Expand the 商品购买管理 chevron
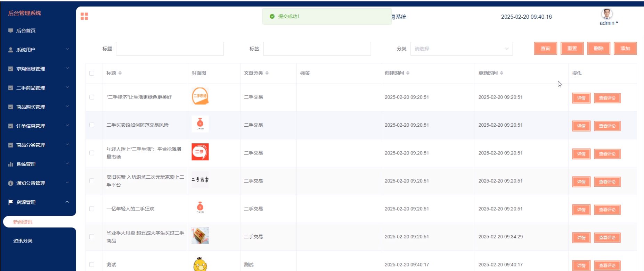 tap(67, 107)
